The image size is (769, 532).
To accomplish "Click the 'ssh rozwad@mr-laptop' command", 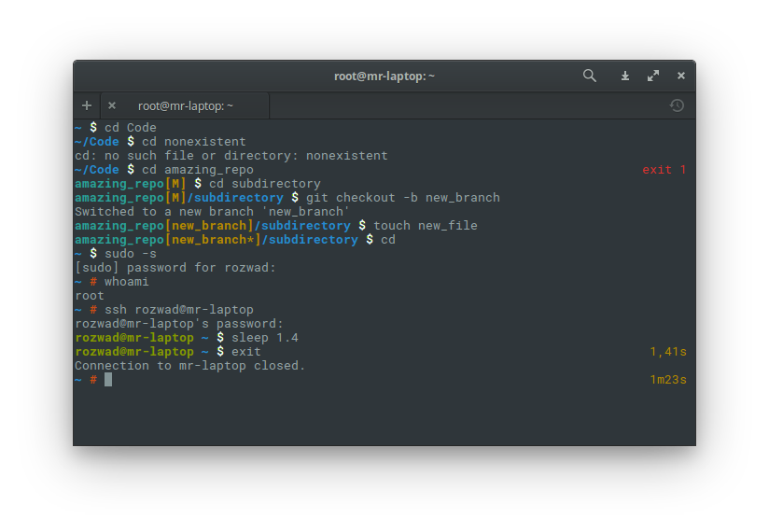I will (x=179, y=310).
